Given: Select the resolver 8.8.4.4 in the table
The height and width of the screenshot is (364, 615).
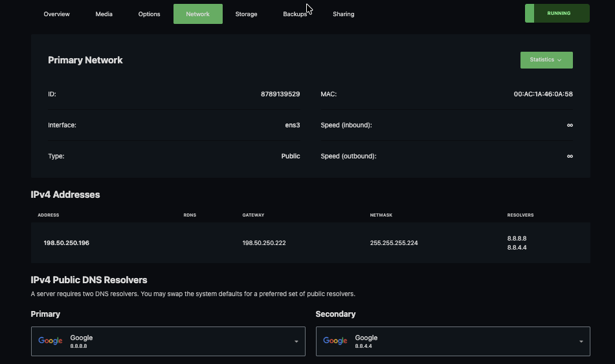Looking at the screenshot, I should click(517, 247).
